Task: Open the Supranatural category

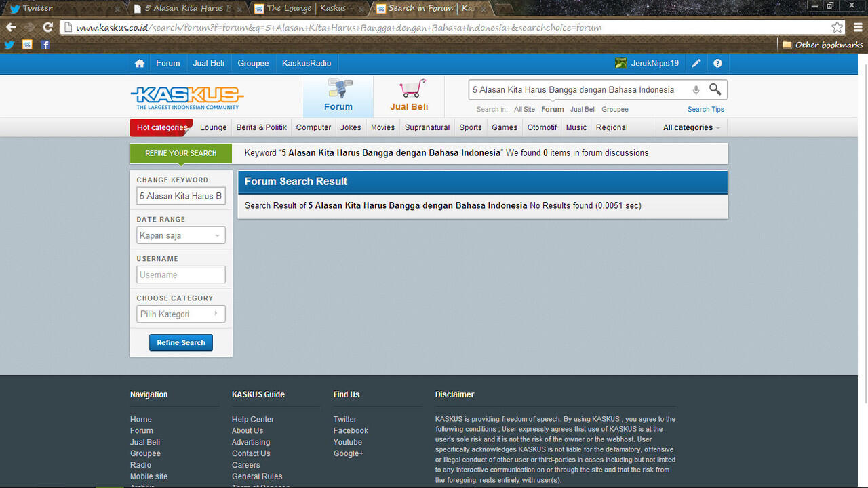Action: click(x=427, y=127)
